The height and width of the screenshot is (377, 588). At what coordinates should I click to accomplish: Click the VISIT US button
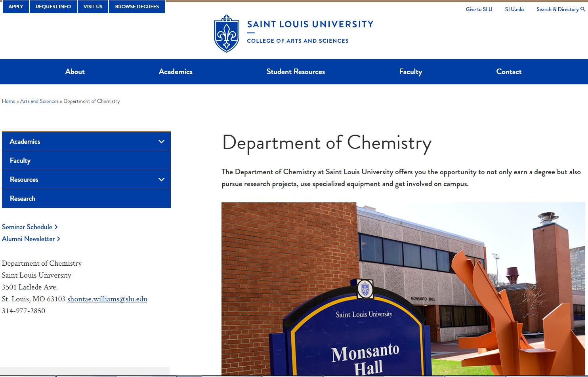(93, 7)
